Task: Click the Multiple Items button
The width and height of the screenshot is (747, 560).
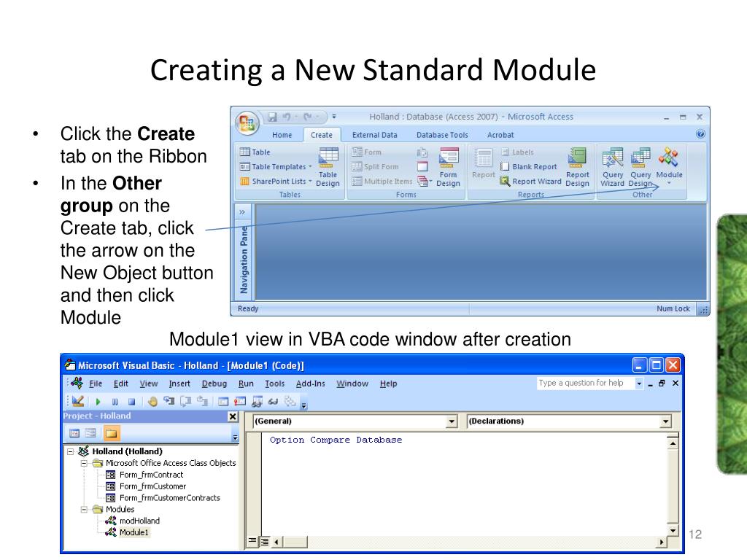Action: (382, 182)
